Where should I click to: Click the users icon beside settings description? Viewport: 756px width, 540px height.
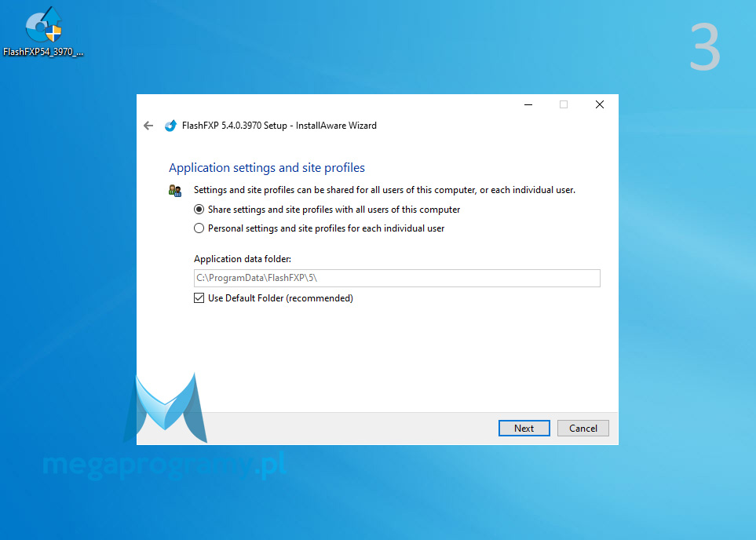pyautogui.click(x=175, y=191)
